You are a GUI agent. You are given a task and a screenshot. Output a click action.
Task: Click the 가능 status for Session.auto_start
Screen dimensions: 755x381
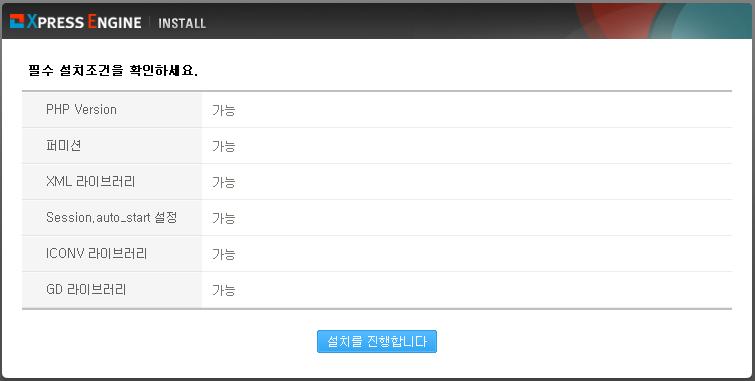(223, 218)
